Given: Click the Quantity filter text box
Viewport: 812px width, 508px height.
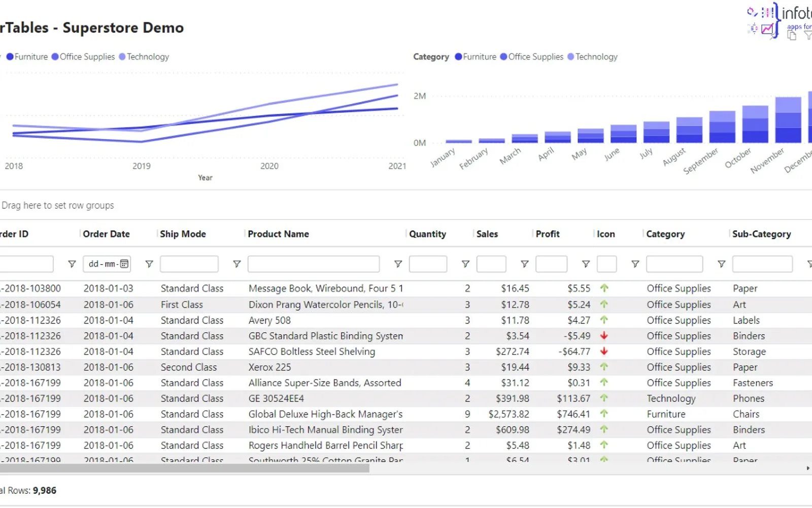Looking at the screenshot, I should 428,264.
